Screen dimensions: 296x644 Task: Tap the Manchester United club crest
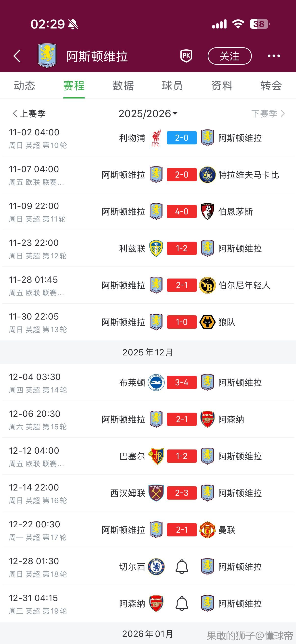point(207,530)
